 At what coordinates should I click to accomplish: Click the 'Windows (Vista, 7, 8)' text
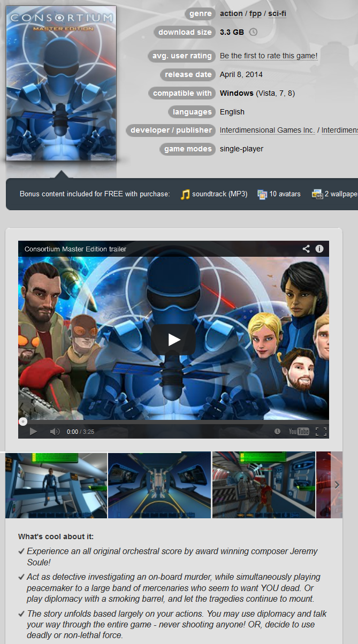pyautogui.click(x=257, y=93)
